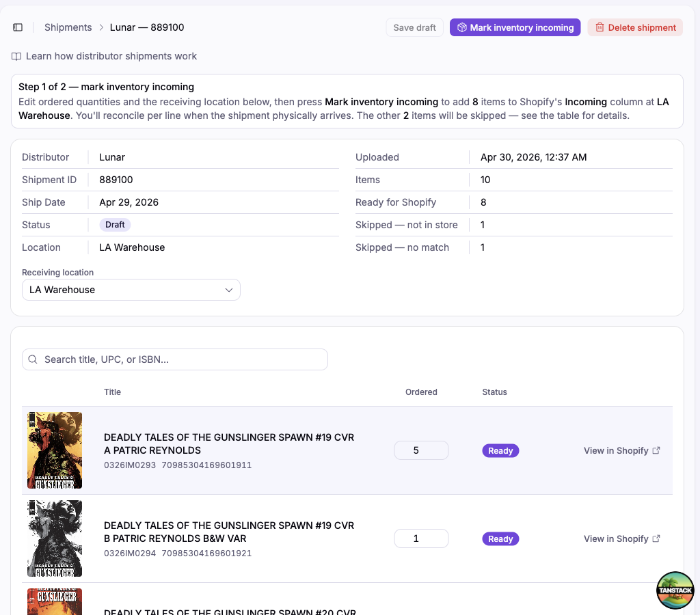Edit ordered quantity 1 for CVR B
The height and width of the screenshot is (615, 700).
pos(421,538)
